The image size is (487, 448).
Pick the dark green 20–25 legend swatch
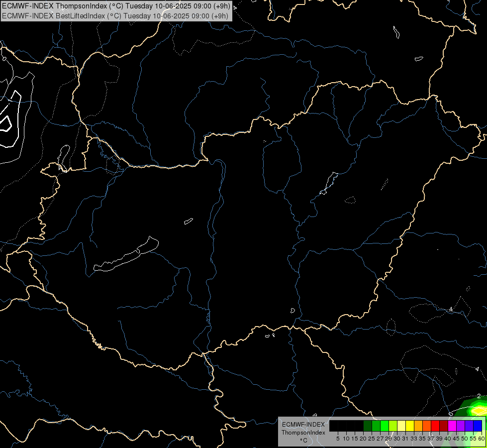pos(368,426)
